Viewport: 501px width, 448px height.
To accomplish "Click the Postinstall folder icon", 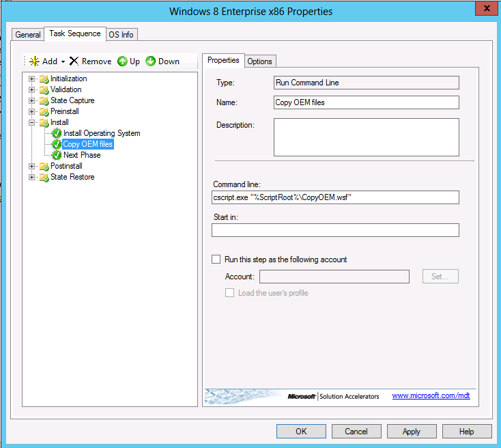I will point(44,166).
